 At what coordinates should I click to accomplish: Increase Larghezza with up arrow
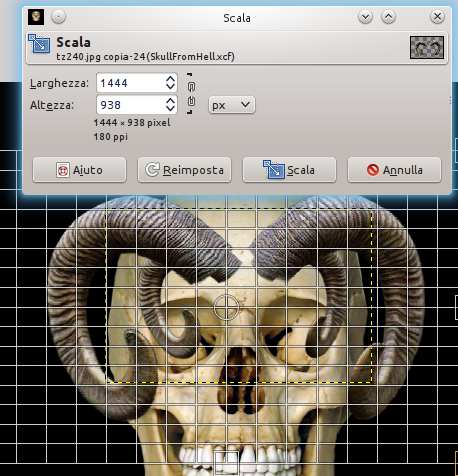[x=170, y=79]
